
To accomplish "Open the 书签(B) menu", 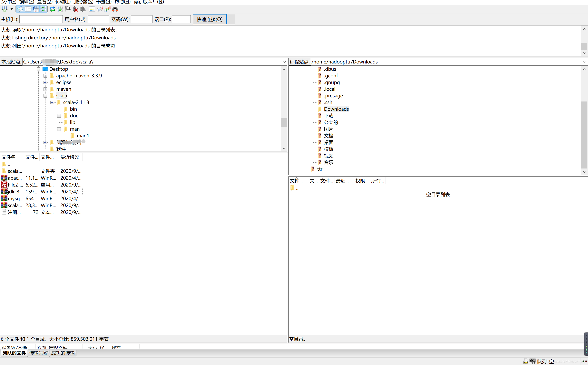I will [x=104, y=2].
